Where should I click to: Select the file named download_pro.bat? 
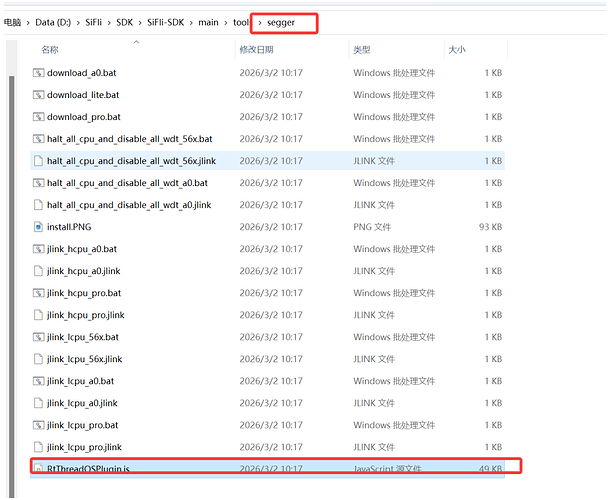pyautogui.click(x=84, y=117)
